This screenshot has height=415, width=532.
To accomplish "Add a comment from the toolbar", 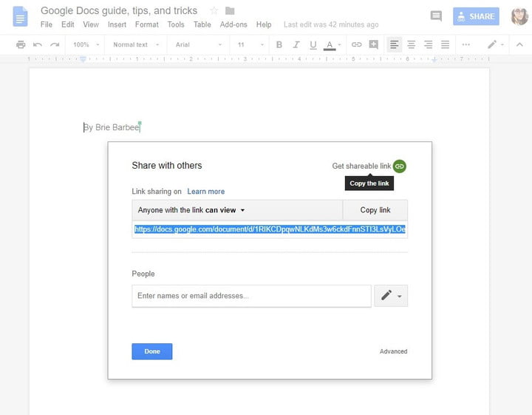I will coord(374,44).
